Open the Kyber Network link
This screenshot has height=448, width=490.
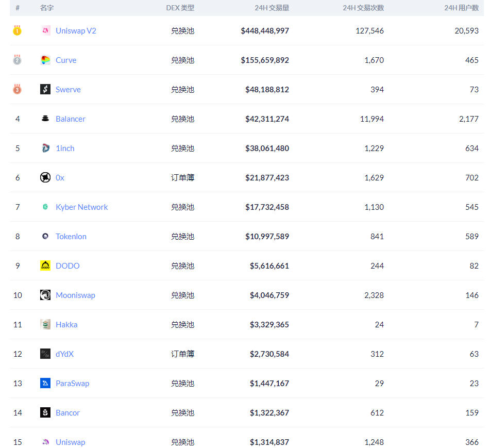81,207
